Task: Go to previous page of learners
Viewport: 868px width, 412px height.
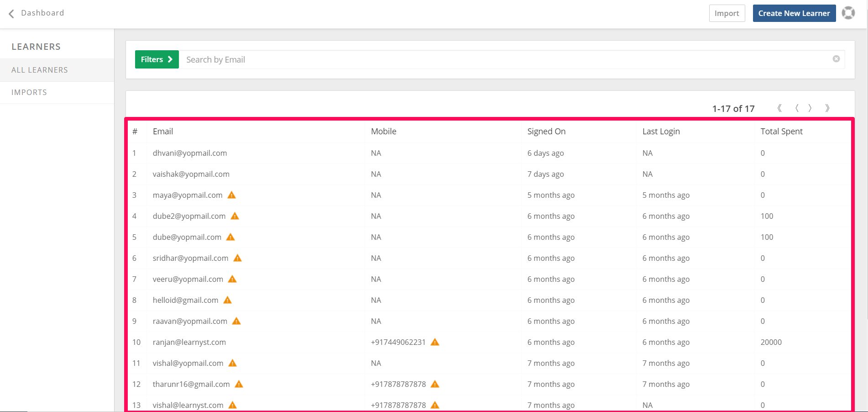Action: pos(796,108)
